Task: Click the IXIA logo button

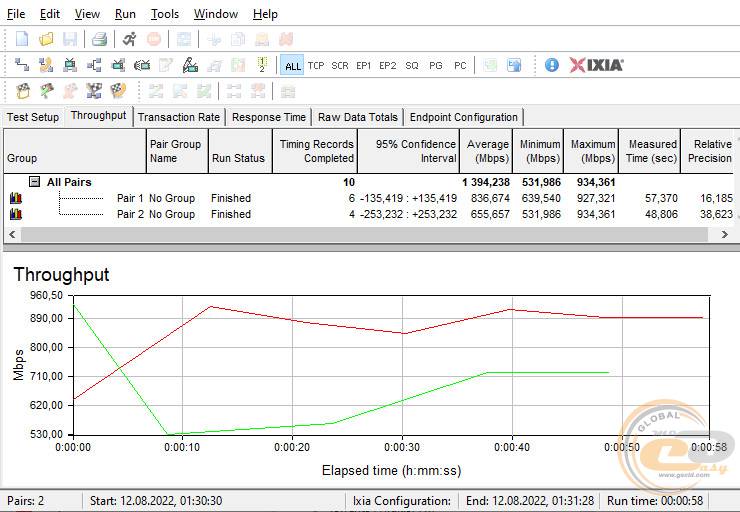Action: [596, 65]
